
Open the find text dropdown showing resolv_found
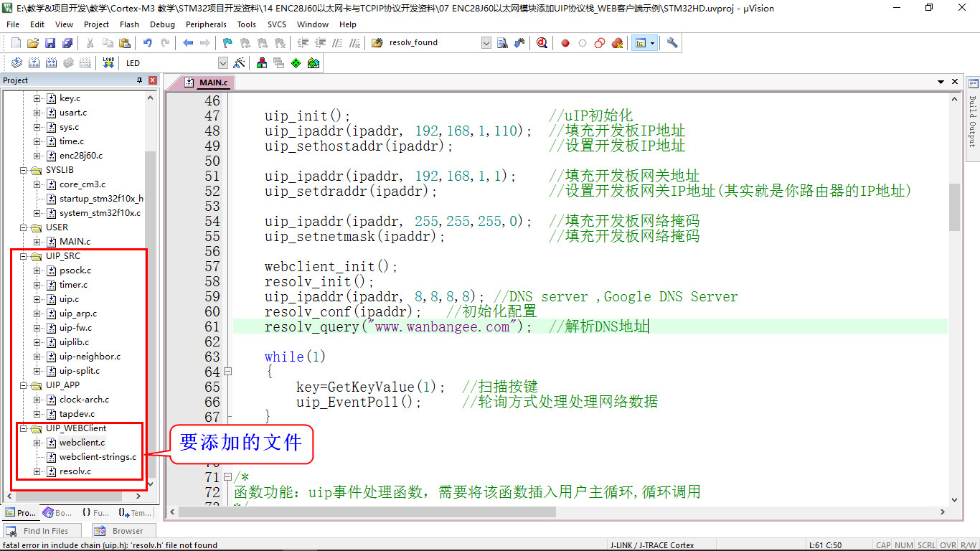click(486, 43)
